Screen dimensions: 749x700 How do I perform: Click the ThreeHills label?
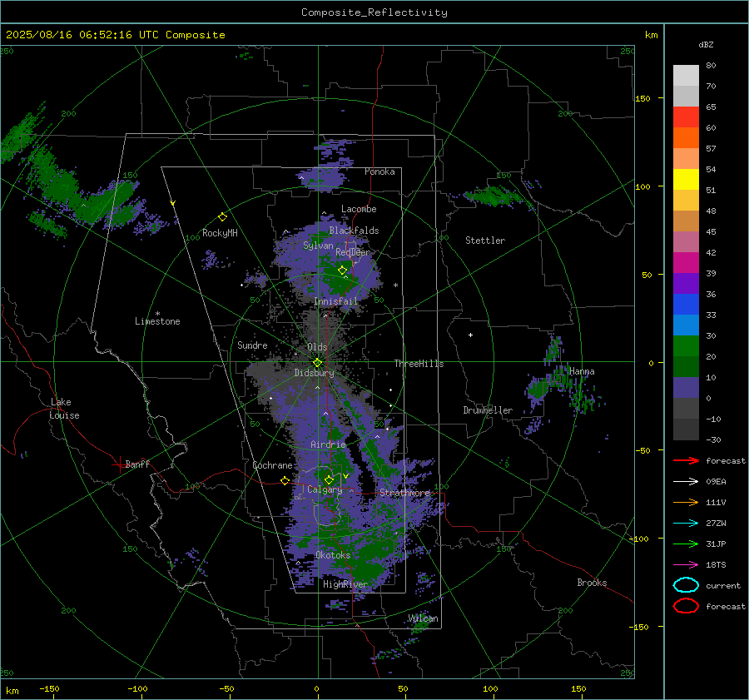pos(419,364)
